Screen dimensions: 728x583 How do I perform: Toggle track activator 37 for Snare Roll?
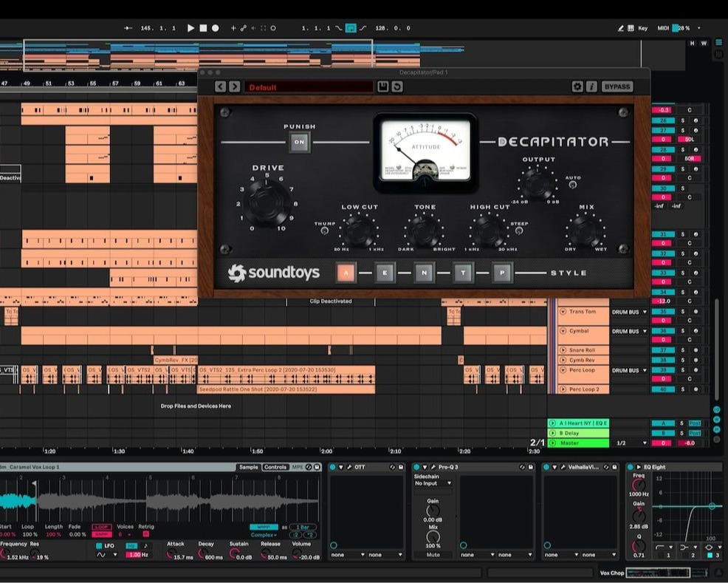coord(663,351)
